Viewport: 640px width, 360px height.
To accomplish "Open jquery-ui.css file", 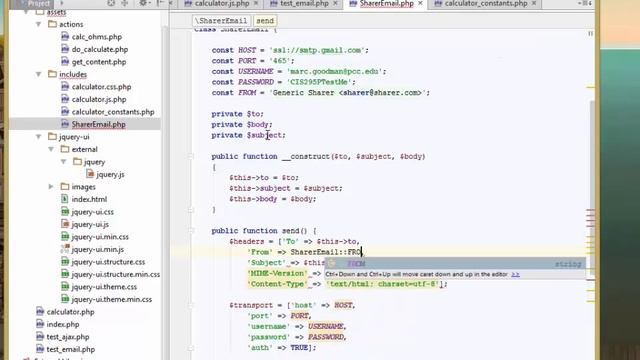I will 93,212.
